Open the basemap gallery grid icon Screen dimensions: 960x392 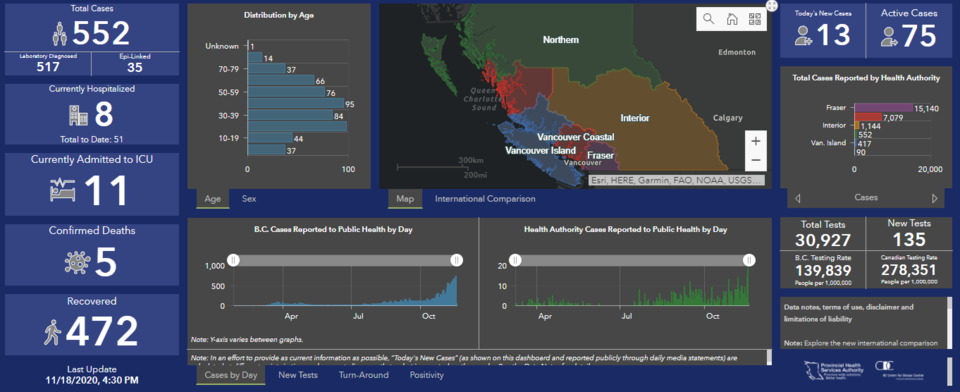point(754,18)
